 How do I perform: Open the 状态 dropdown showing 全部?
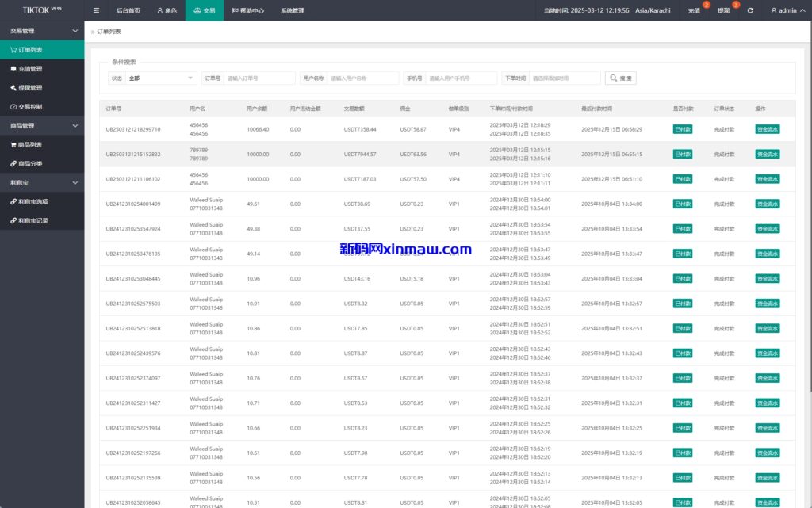pyautogui.click(x=161, y=78)
